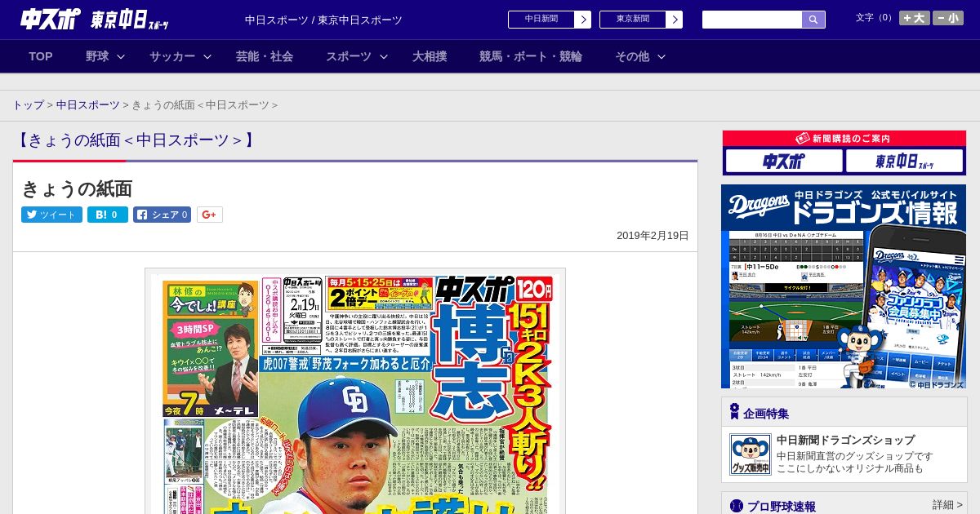Screen dimensions: 980x514
Task: Click the arrow beside 中日新聞
Action: point(583,20)
